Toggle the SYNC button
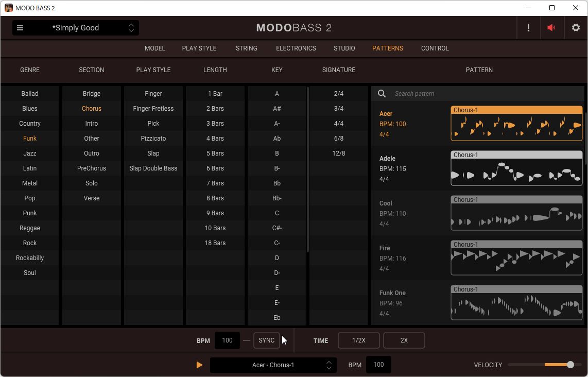 pos(267,340)
